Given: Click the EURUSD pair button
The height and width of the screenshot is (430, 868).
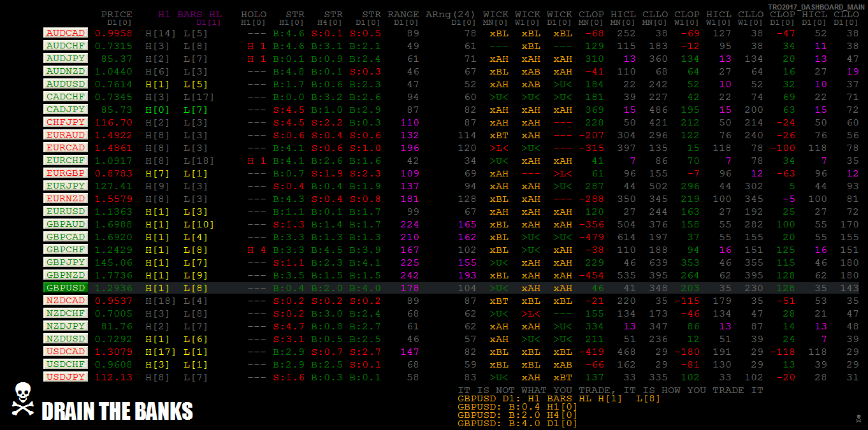Looking at the screenshot, I should [66, 211].
